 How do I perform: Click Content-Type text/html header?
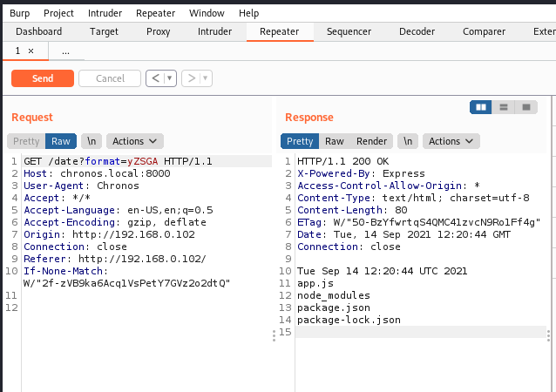(x=413, y=198)
